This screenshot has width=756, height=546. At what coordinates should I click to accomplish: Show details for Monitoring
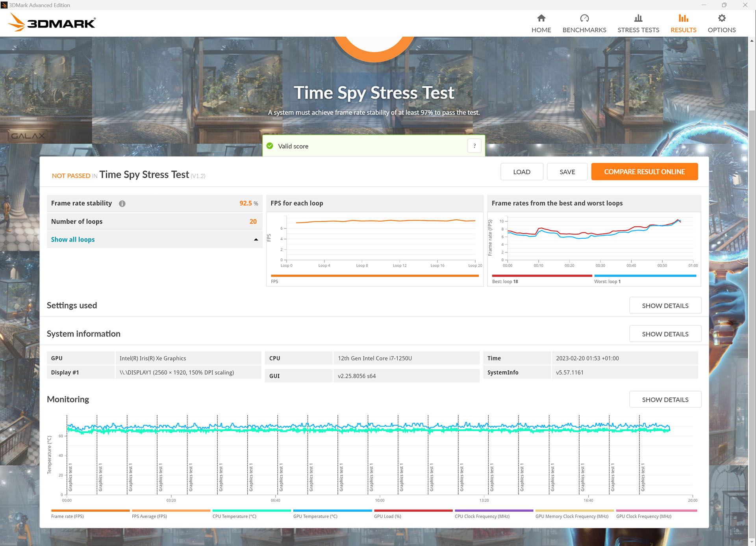665,399
